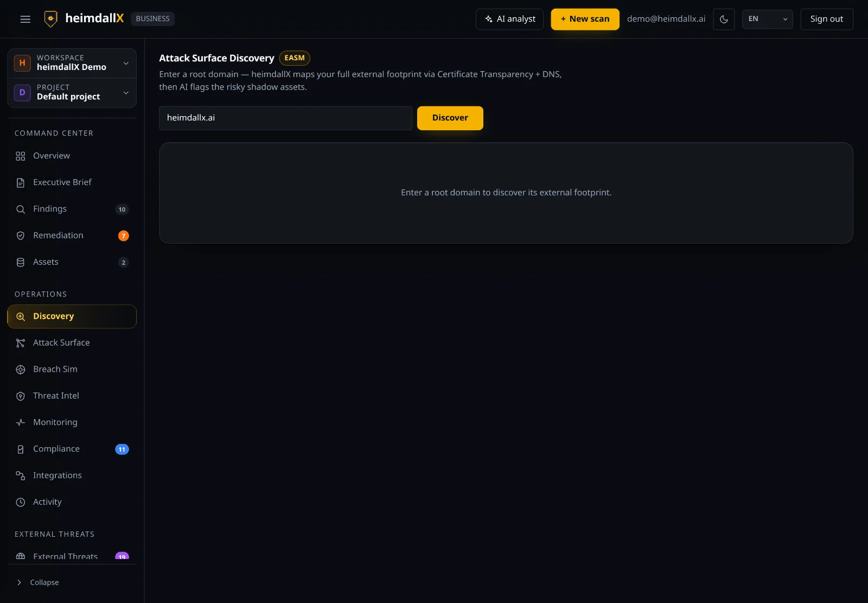Launch the AI analyst
Viewport: 868px width, 603px height.
[509, 19]
